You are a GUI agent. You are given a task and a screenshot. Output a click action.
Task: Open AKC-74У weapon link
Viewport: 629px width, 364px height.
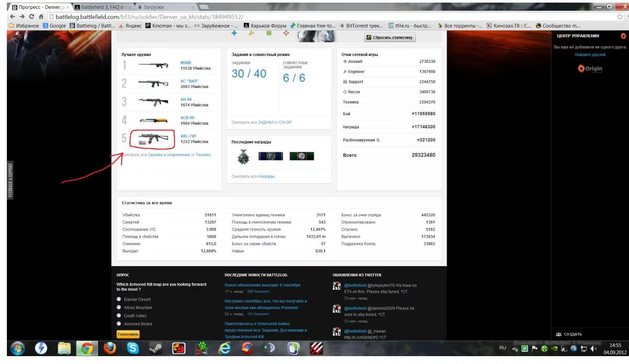[188, 136]
